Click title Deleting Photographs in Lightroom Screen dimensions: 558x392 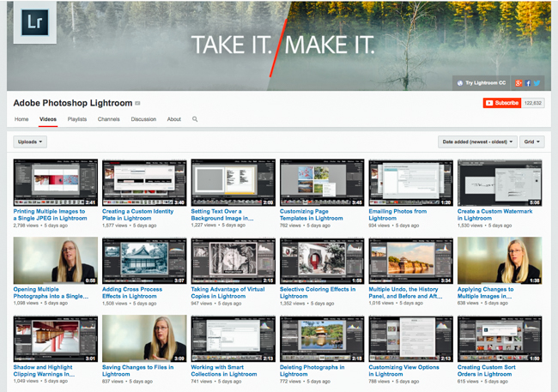coord(312,371)
